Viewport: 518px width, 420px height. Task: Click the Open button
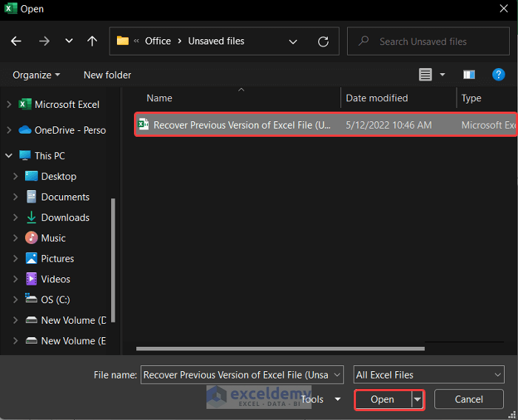383,399
